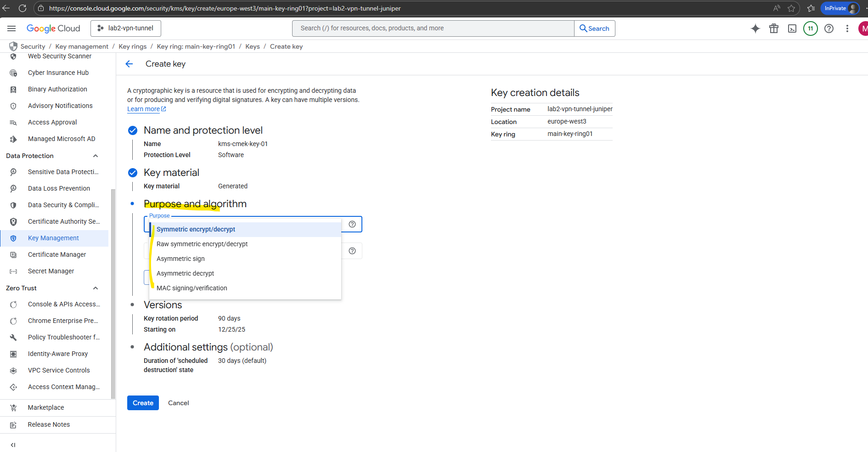Open the help question mark menu
Screen dimensions: 868x452
(829, 28)
